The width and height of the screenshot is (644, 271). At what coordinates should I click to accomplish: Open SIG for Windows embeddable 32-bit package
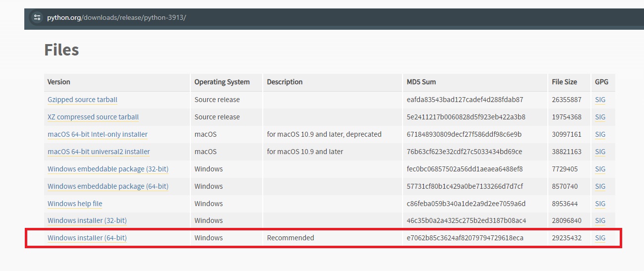(x=600, y=169)
